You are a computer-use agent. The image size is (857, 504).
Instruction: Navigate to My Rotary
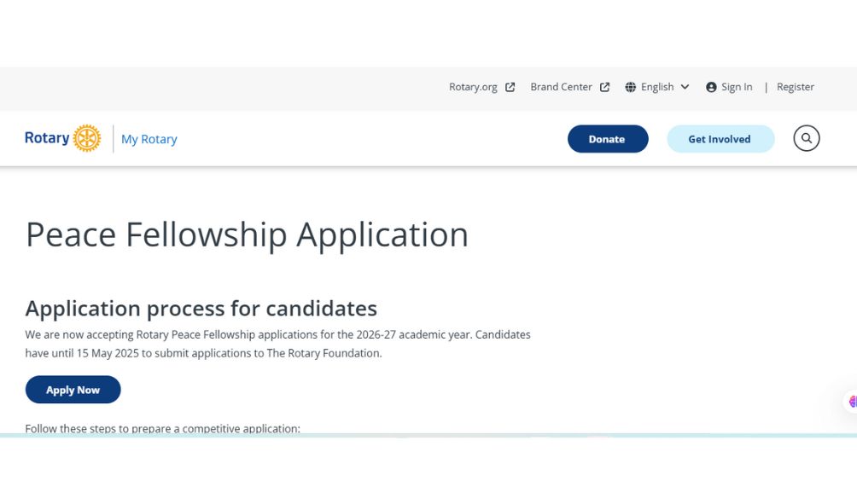click(x=149, y=139)
